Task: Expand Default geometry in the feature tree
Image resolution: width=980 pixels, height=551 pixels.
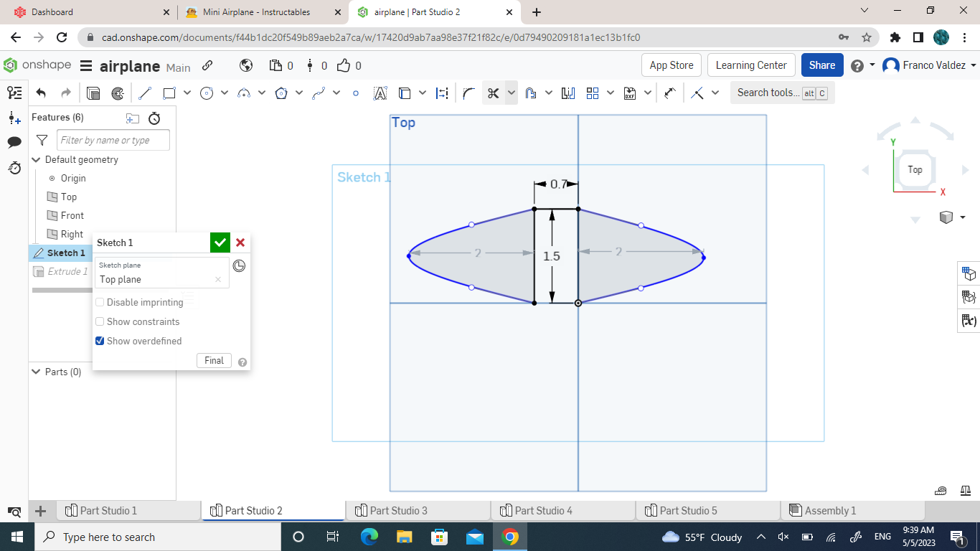Action: point(36,159)
